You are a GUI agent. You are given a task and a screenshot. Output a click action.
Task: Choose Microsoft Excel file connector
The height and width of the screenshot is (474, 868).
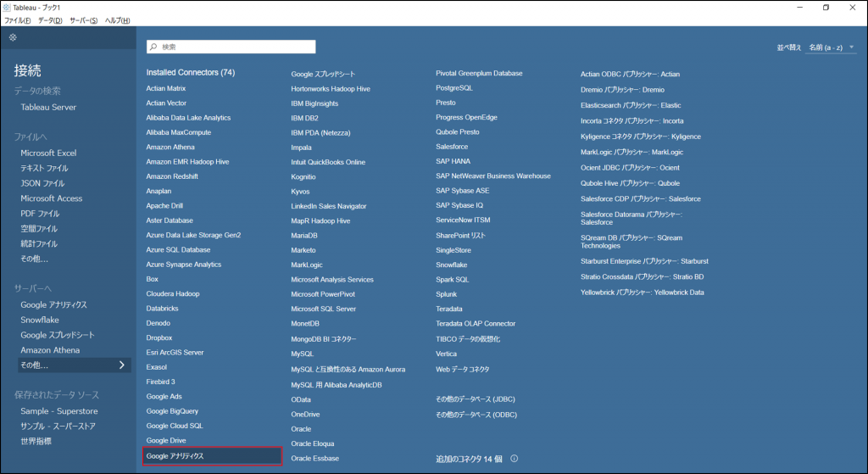click(48, 153)
